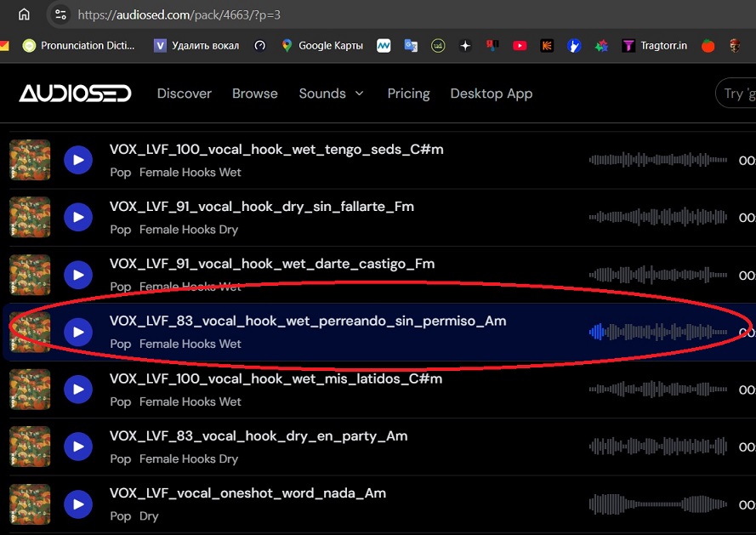Click Female Hooks Dry tag under en_party

click(189, 458)
